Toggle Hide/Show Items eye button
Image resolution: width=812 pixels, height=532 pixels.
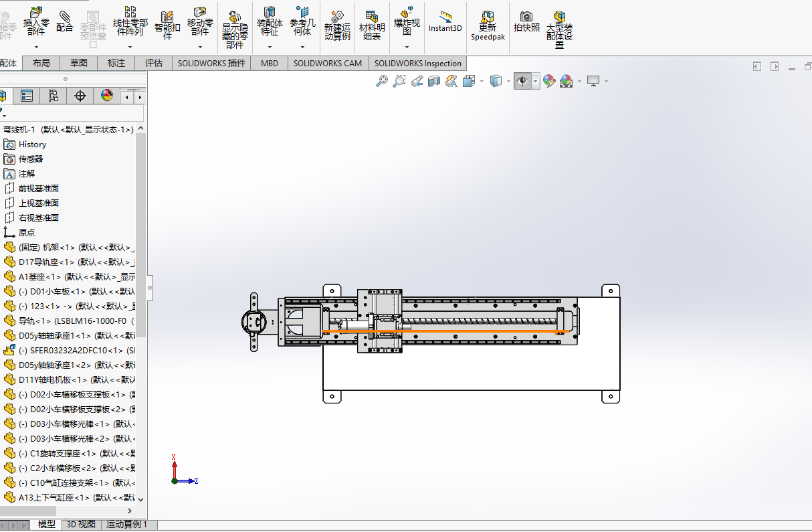[x=522, y=81]
